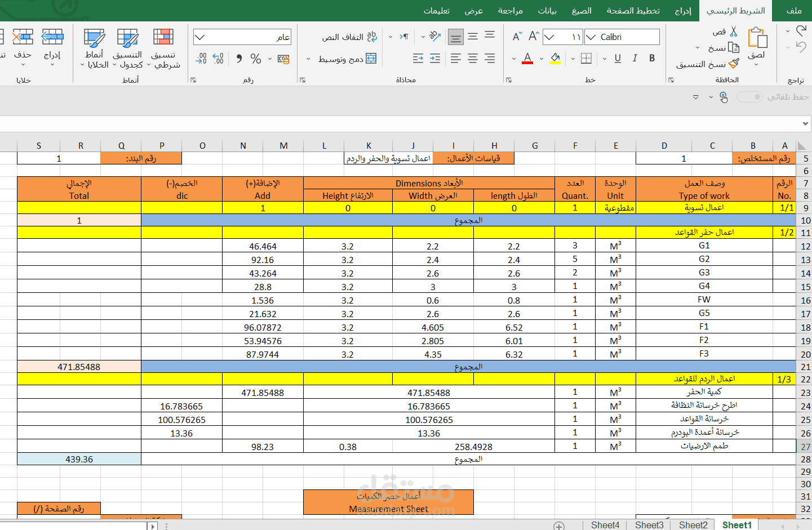Open Font group dialog launcher (خط)
The image size is (812, 530).
[x=509, y=81]
